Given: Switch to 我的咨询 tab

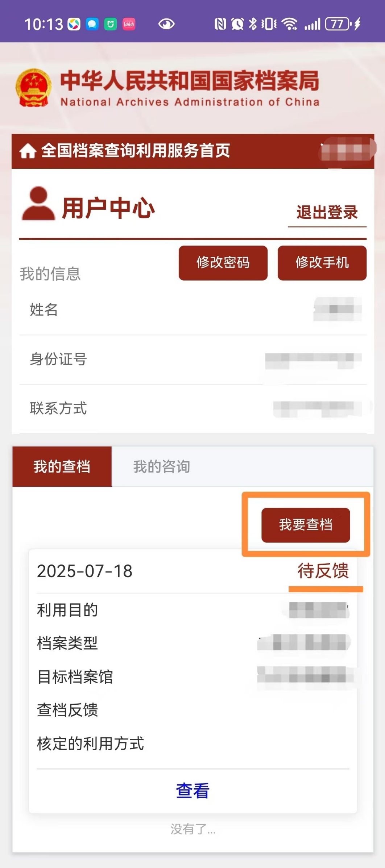Looking at the screenshot, I should [162, 466].
